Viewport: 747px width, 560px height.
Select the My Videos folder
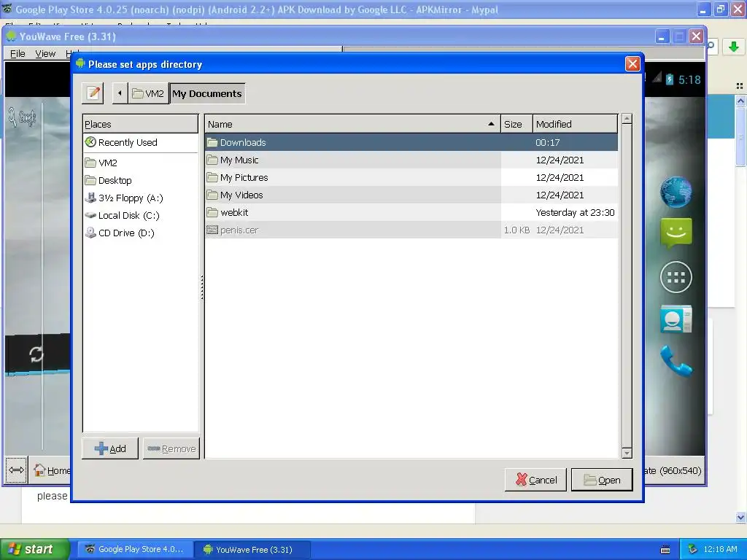coord(411,195)
